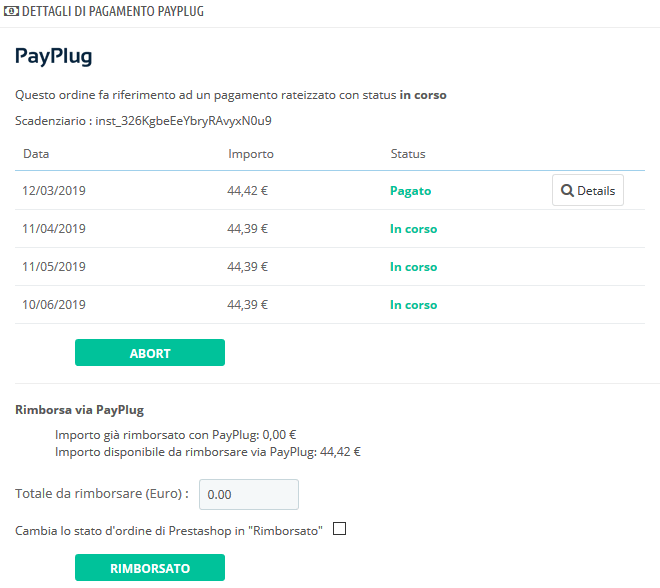Image resolution: width=660 pixels, height=588 pixels.
Task: Click the magnifier icon beside Details
Action: [567, 191]
